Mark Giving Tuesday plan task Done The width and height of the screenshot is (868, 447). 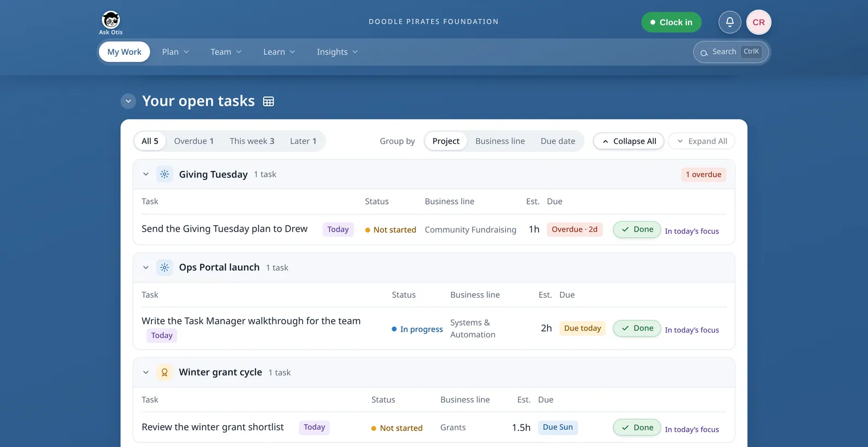coord(637,229)
